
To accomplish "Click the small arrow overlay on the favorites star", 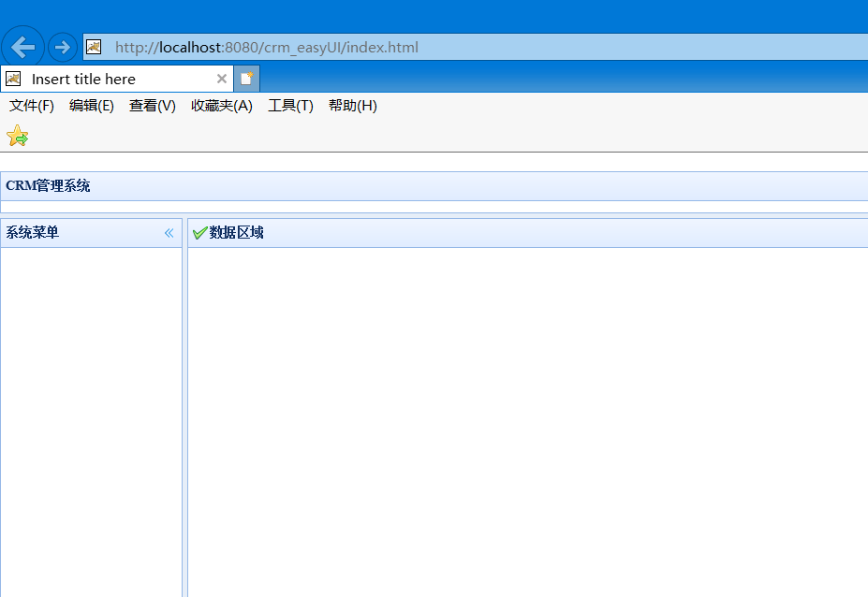I will [22, 140].
